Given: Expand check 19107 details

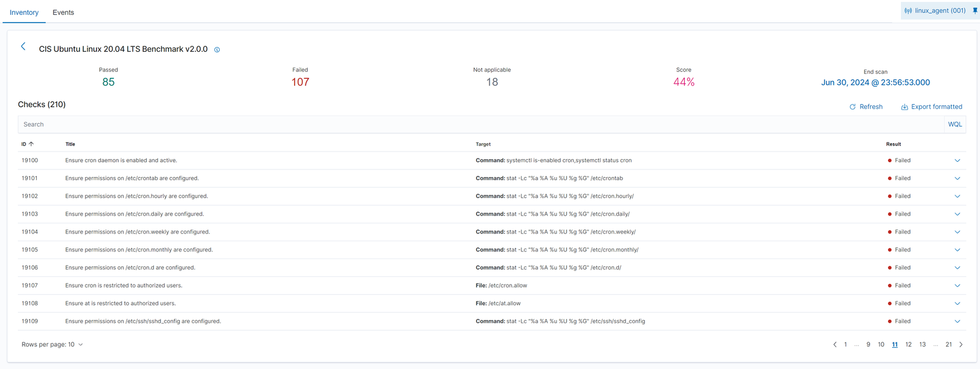Looking at the screenshot, I should pyautogui.click(x=957, y=286).
